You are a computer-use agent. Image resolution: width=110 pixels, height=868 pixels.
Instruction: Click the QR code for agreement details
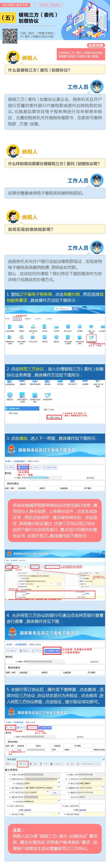click(10, 36)
